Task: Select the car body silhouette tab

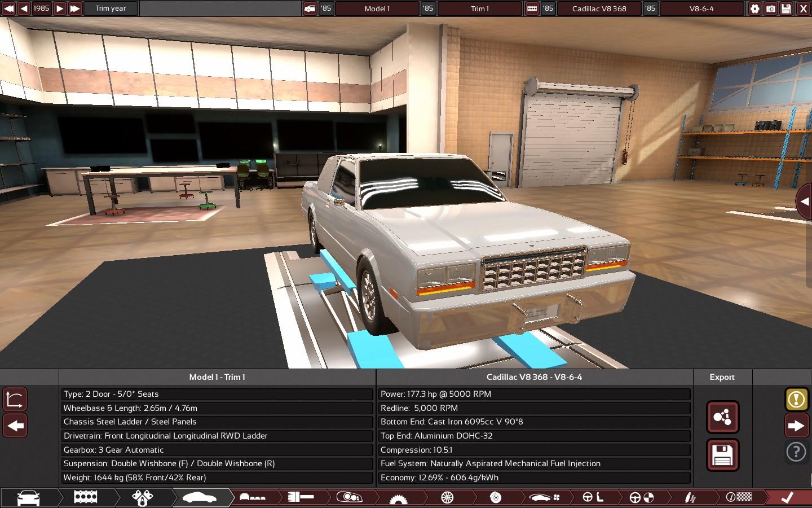Action: pos(200,498)
